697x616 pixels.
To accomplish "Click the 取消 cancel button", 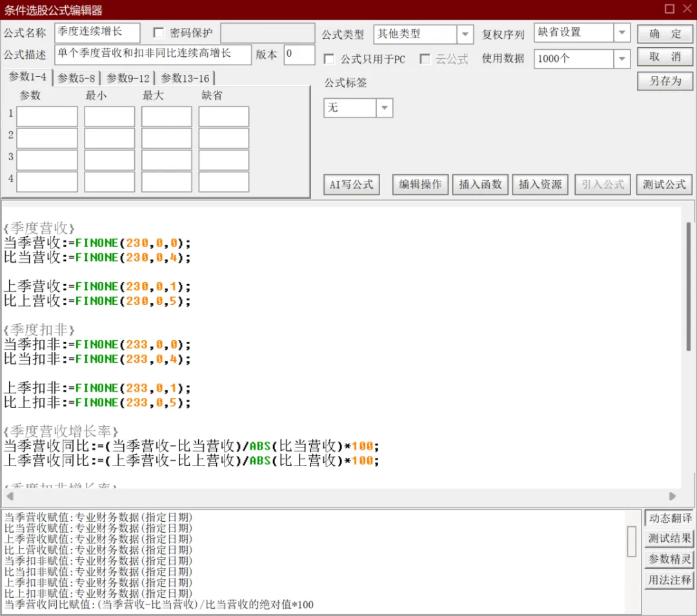I will [x=665, y=57].
